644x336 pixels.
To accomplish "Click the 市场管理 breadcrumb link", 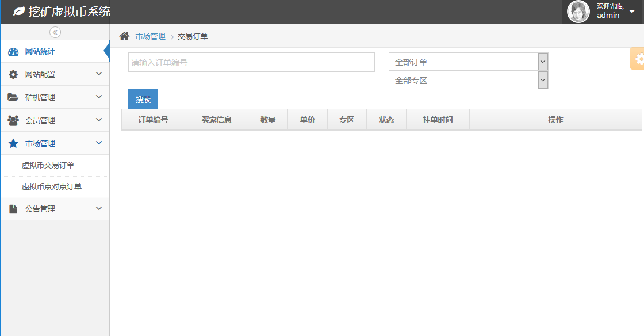I will [x=150, y=36].
